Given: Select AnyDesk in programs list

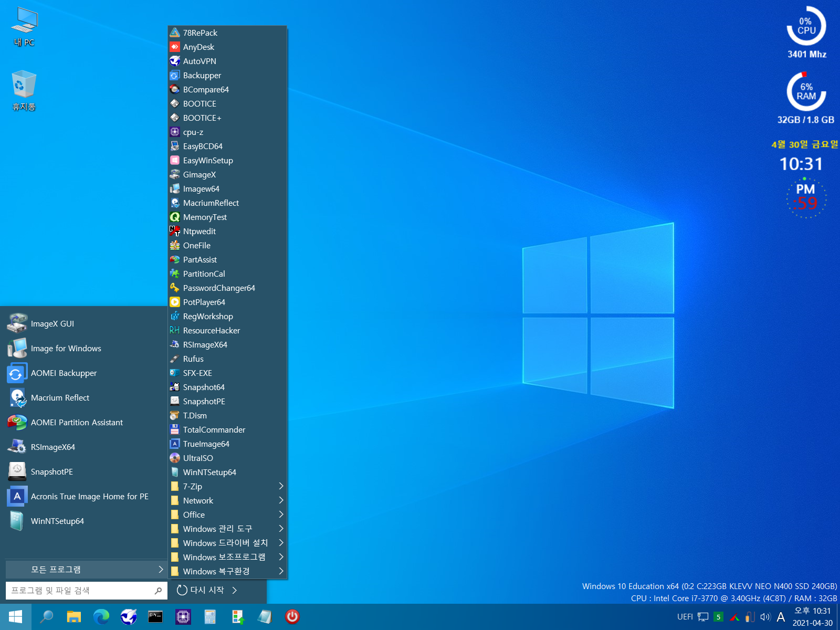Looking at the screenshot, I should coord(227,47).
